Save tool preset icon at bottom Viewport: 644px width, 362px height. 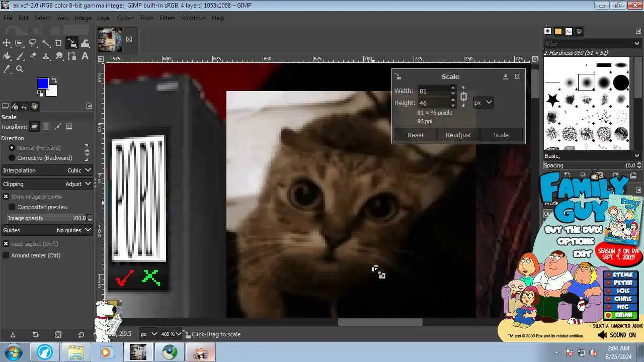pos(13,334)
